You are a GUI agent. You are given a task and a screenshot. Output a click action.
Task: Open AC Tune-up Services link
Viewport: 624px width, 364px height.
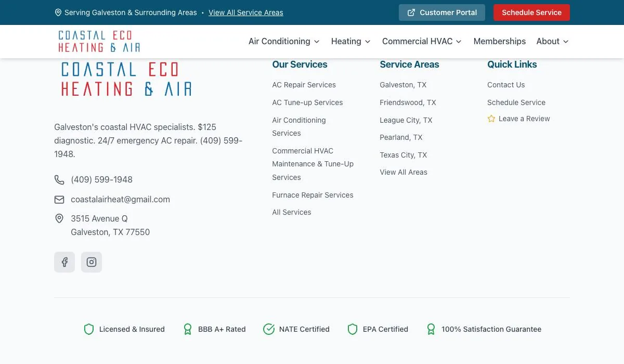(308, 102)
